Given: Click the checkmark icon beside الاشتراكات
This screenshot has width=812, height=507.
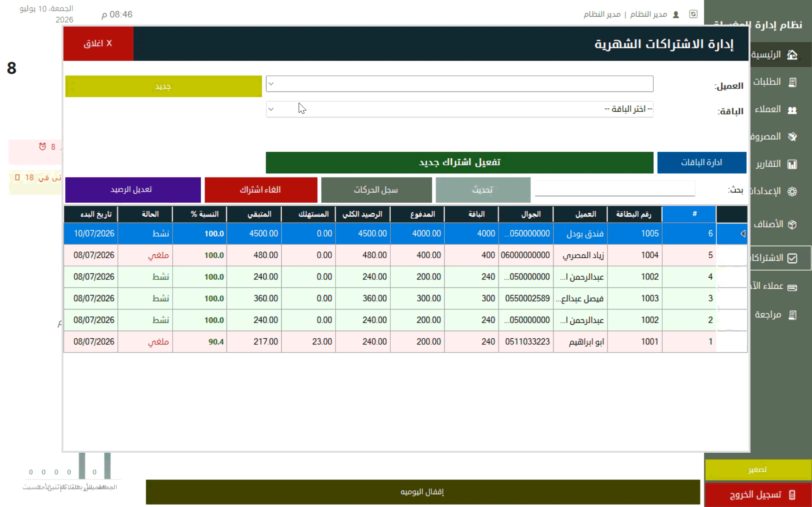Looking at the screenshot, I should click(x=792, y=258).
